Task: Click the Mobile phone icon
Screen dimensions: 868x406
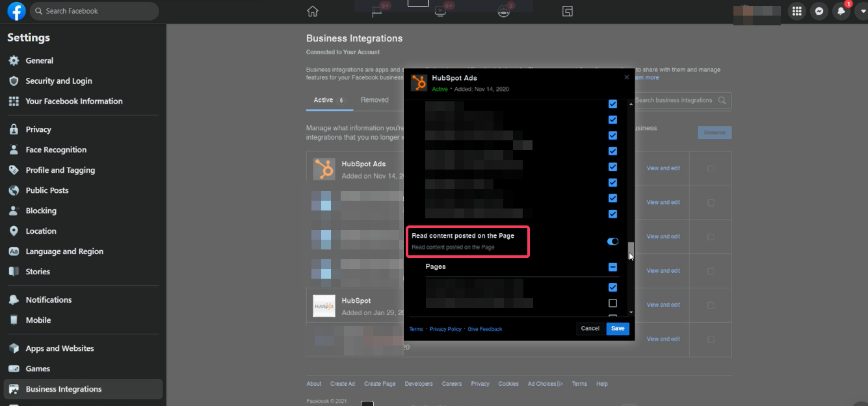Action: point(14,320)
